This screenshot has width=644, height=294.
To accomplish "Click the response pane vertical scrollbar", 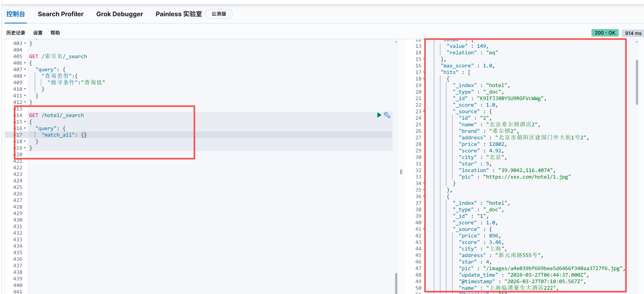I will [x=637, y=83].
